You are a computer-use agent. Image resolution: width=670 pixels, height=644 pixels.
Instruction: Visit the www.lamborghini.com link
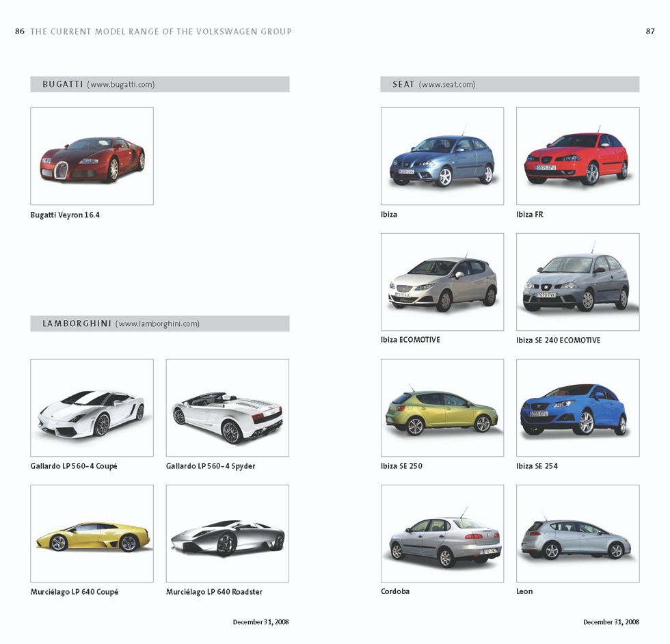[x=158, y=324]
